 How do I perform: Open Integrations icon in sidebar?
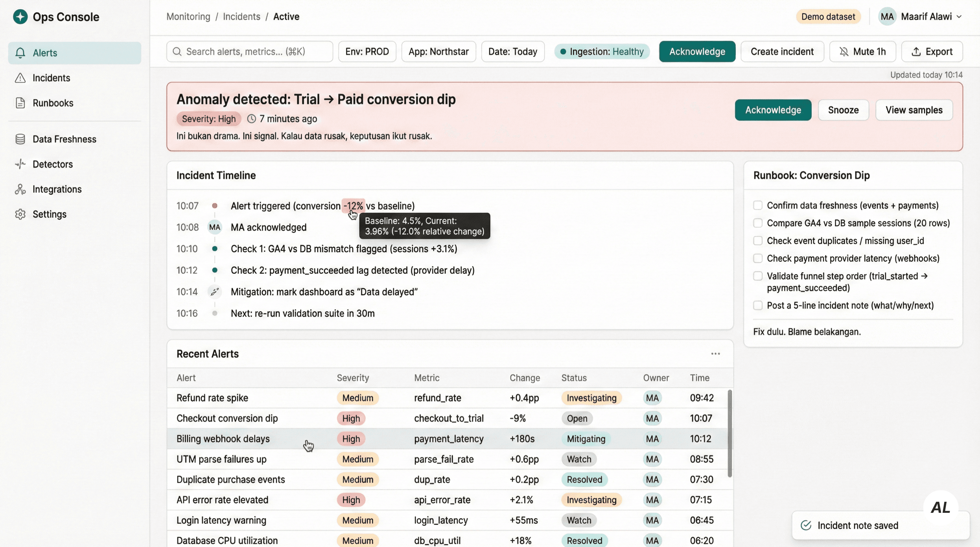point(20,189)
